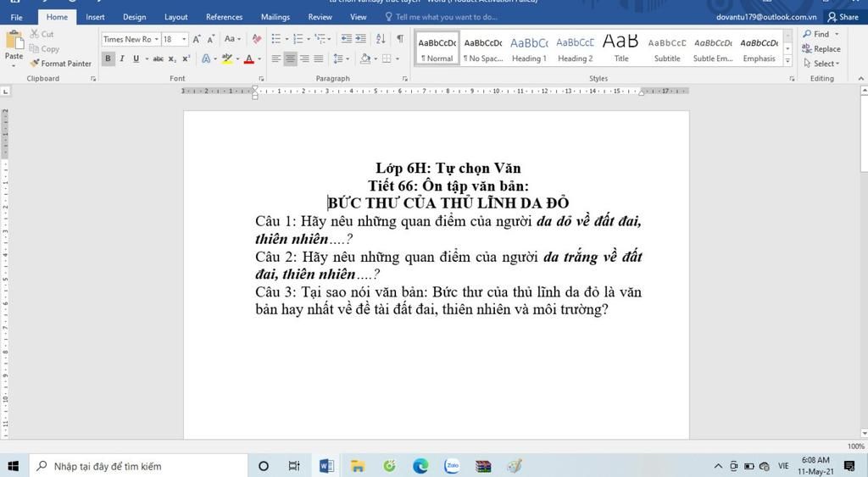The image size is (868, 477).
Task: Open the View tab
Action: [x=359, y=17]
